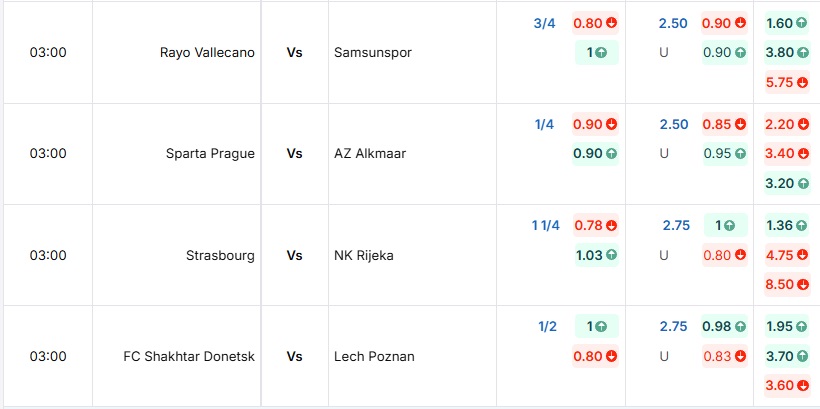Screen dimensions: 820x409
Task: Open the Rayo Vallecano team link
Action: click(x=207, y=53)
